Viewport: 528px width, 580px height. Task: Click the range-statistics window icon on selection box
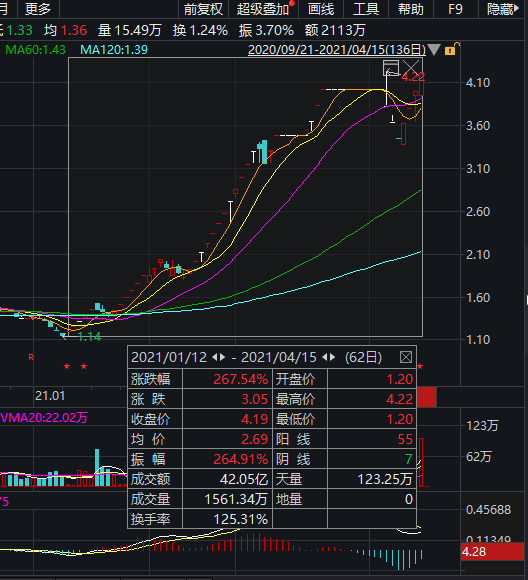391,68
